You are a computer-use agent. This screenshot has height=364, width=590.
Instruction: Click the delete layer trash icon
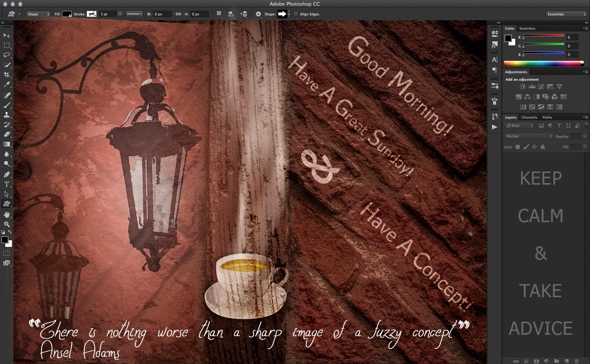coord(577,361)
